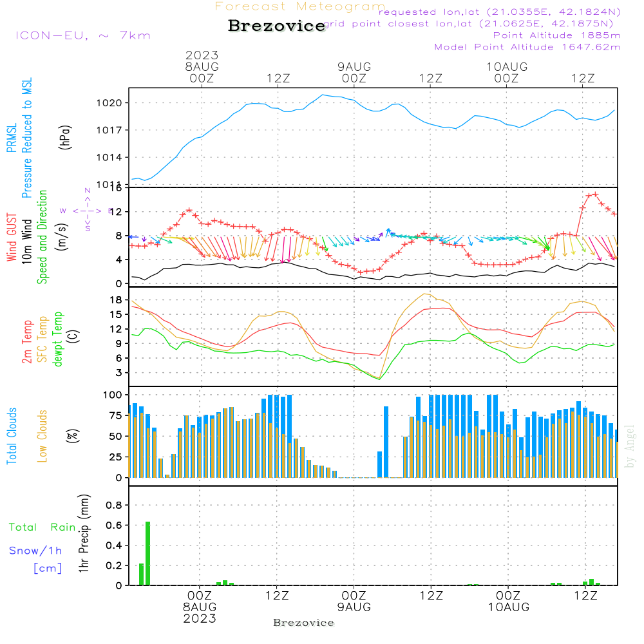Click the '[cm]' snow unit label

48,569
